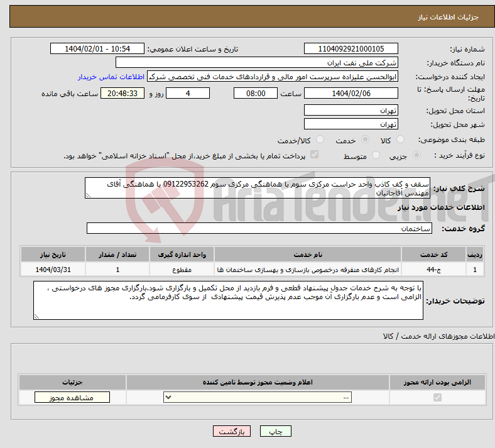Click the delivery province field تهران
The image size is (495, 448).
351,110
